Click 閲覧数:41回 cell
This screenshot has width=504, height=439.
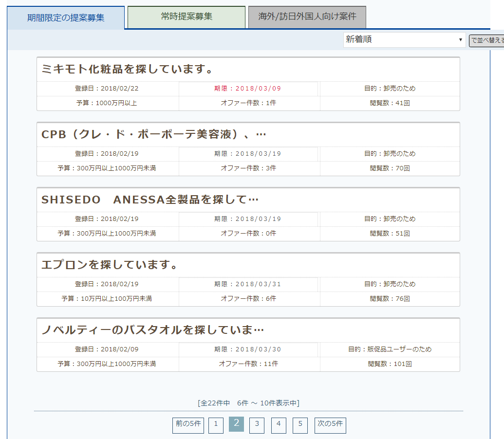point(390,103)
